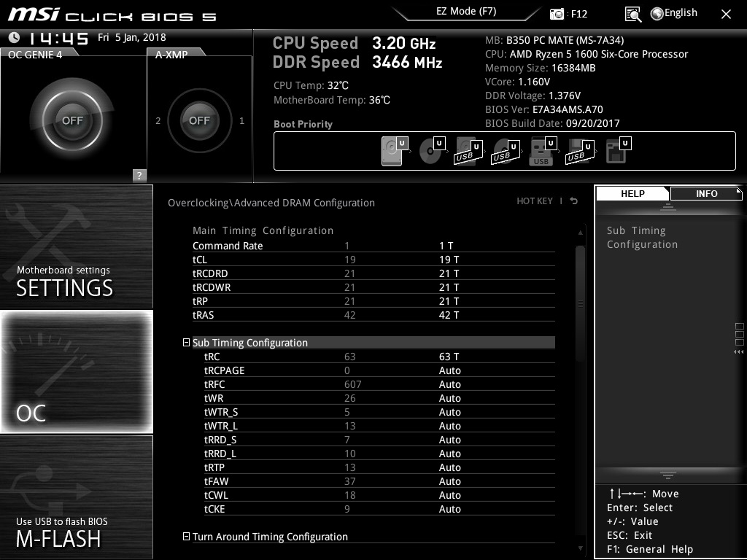This screenshot has width=747, height=560.
Task: Click the HOT KEY button
Action: point(535,201)
